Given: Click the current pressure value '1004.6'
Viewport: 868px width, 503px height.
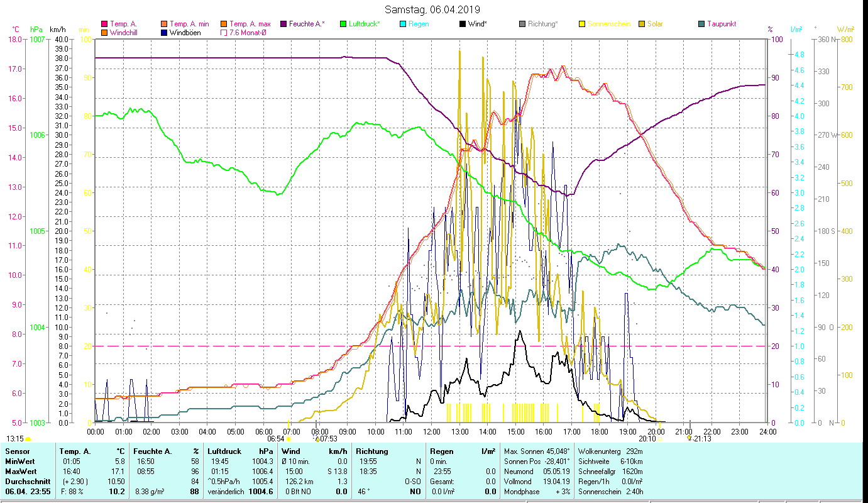Looking at the screenshot, I should [262, 492].
